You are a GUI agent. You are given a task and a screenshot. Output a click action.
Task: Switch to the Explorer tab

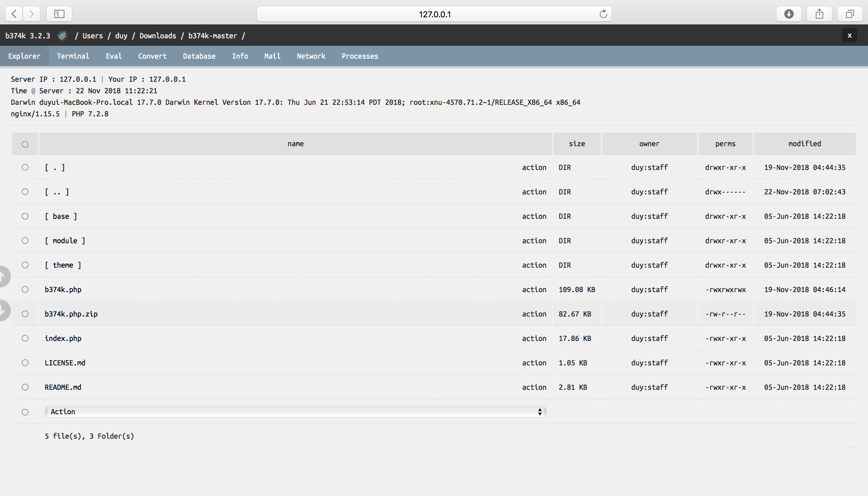click(24, 56)
